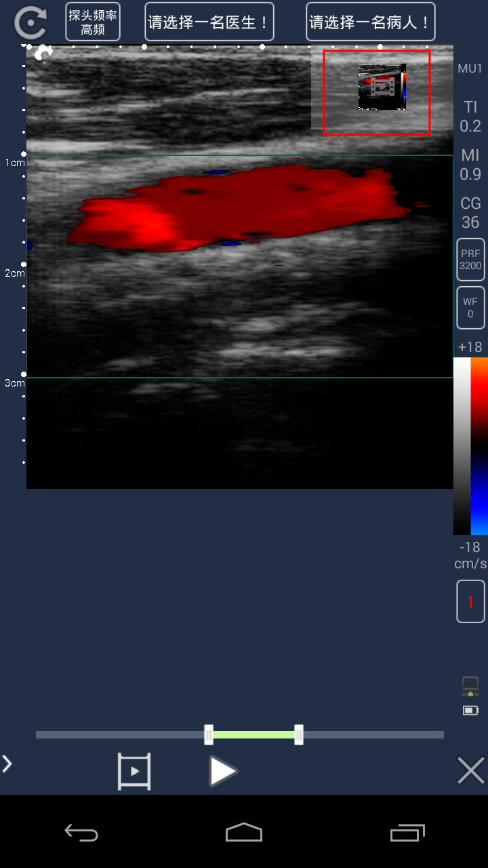Tap the PRF 3200 setting button

pos(470,260)
